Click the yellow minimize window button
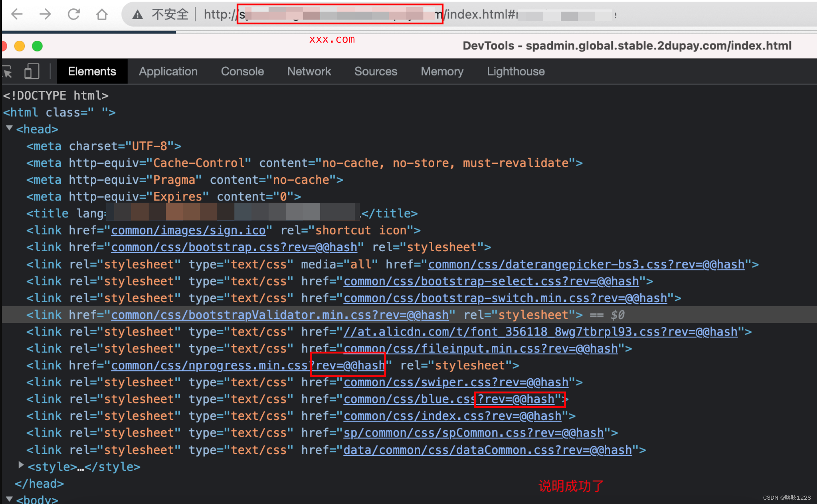Screen dimensions: 817x504 click(19, 46)
